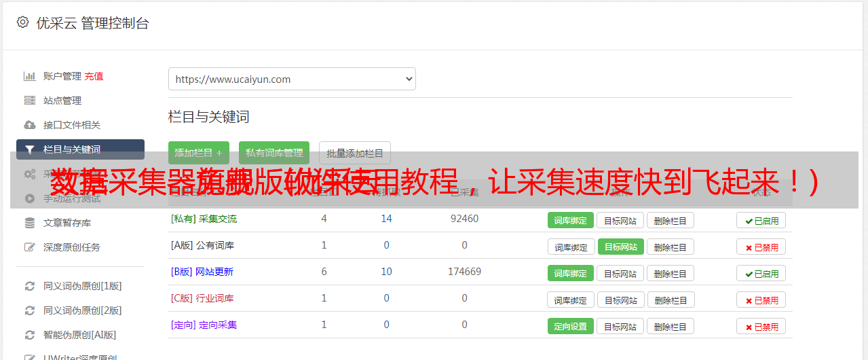Toggle the 已启用 status of 采集交流

tap(761, 220)
